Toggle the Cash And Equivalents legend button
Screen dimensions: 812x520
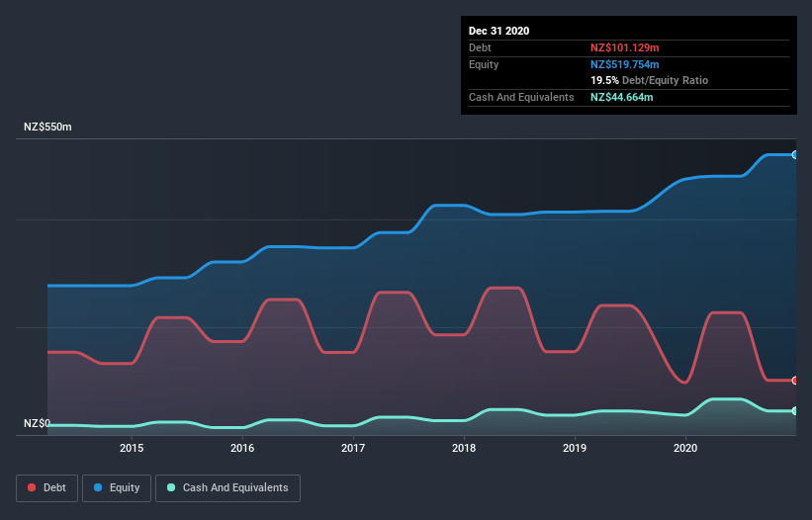coord(227,488)
